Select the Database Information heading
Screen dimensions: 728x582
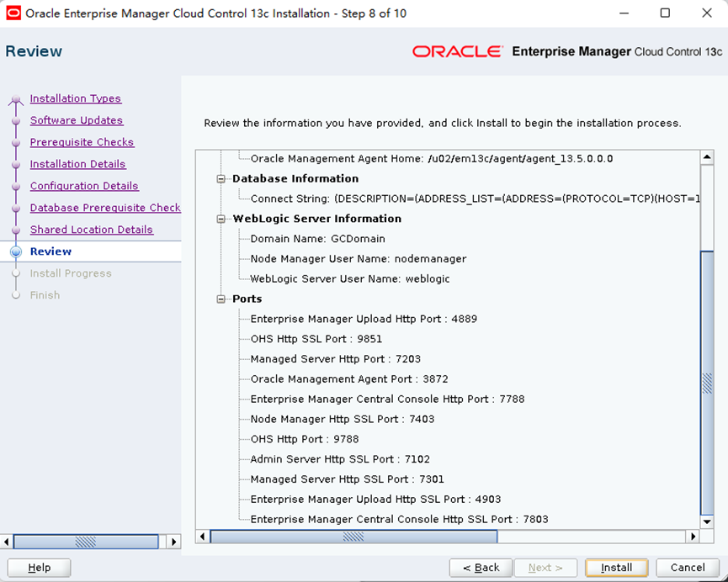click(x=295, y=178)
